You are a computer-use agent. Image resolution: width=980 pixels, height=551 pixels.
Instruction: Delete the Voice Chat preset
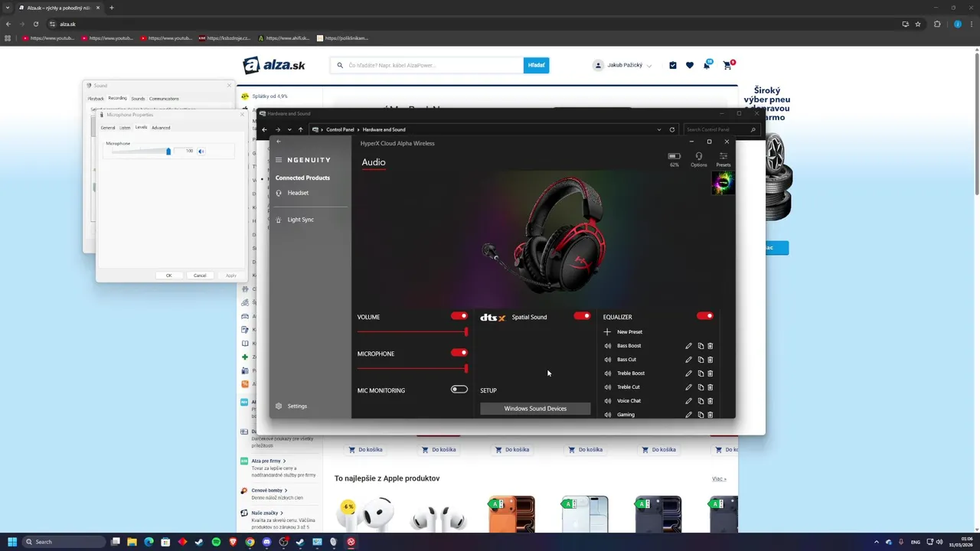tap(710, 401)
